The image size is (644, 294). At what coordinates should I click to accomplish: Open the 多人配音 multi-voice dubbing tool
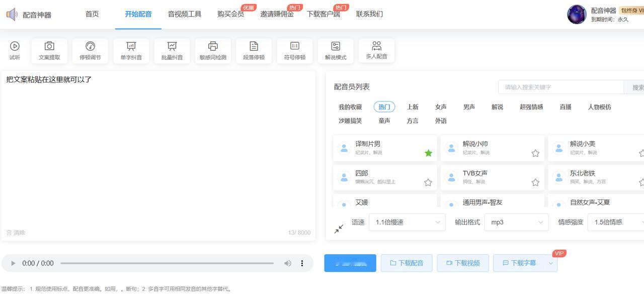coord(376,51)
